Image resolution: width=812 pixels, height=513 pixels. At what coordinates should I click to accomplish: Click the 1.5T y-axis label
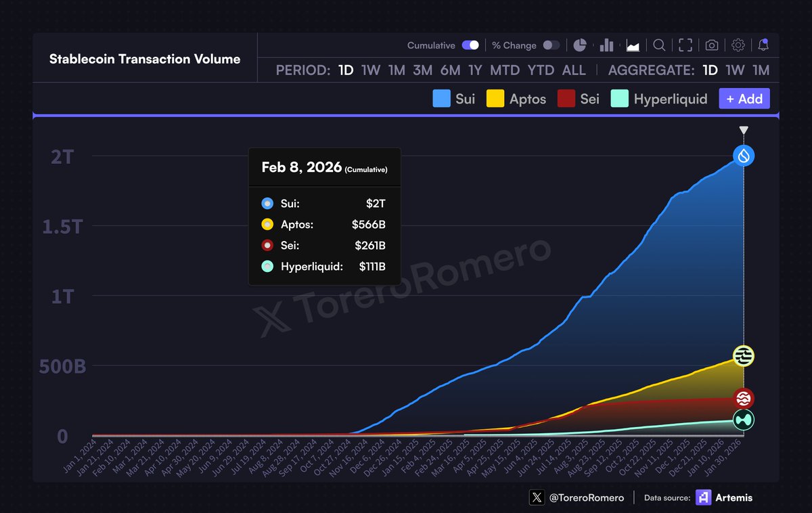[62, 226]
